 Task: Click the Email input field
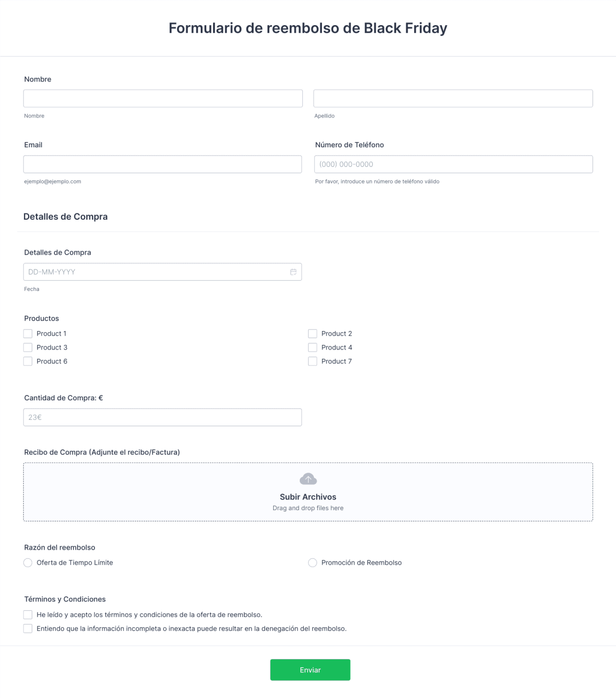click(x=163, y=164)
